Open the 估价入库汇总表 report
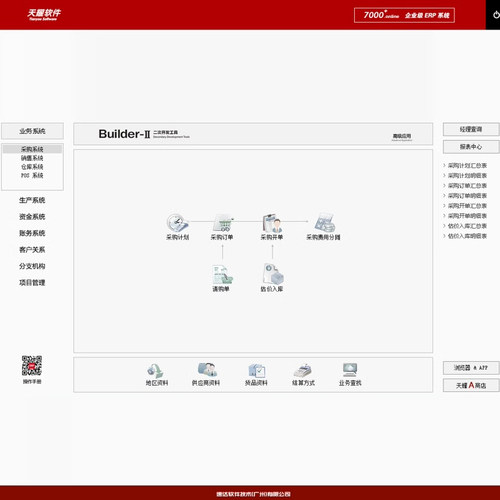Viewport: 500px width, 500px height. [x=467, y=226]
